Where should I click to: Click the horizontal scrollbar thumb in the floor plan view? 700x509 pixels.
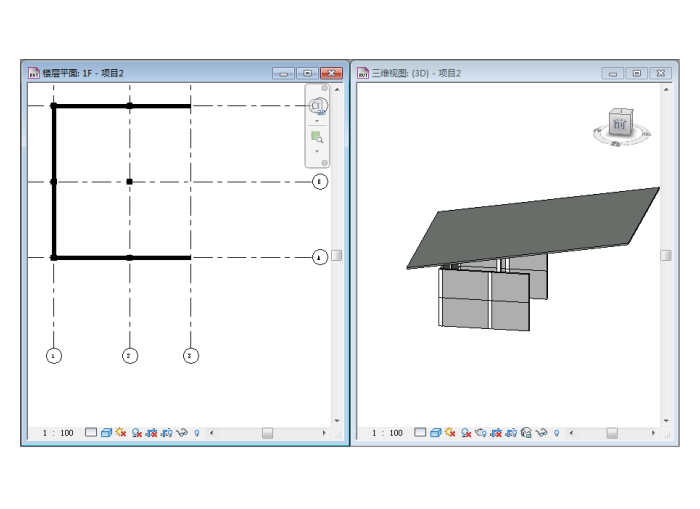click(x=267, y=433)
